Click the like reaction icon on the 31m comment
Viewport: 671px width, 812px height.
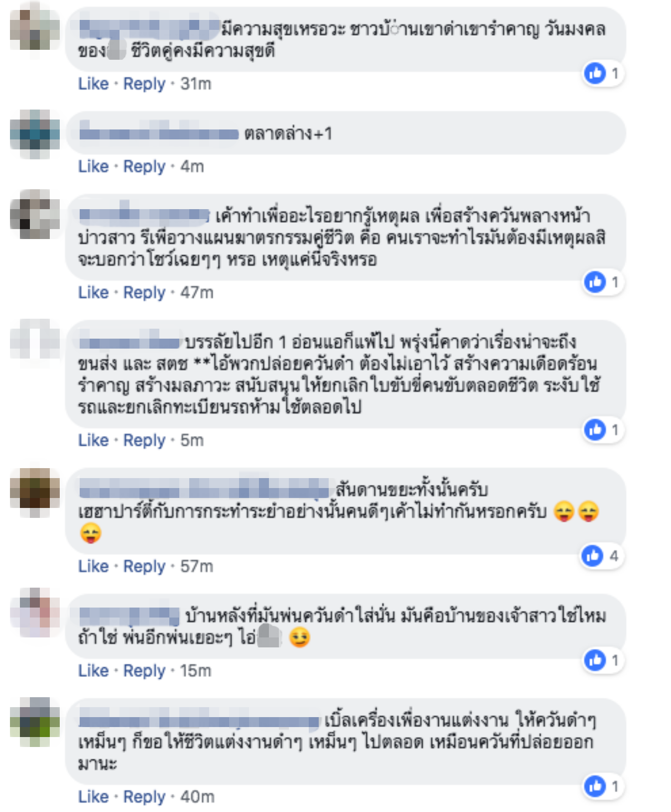pyautogui.click(x=595, y=73)
